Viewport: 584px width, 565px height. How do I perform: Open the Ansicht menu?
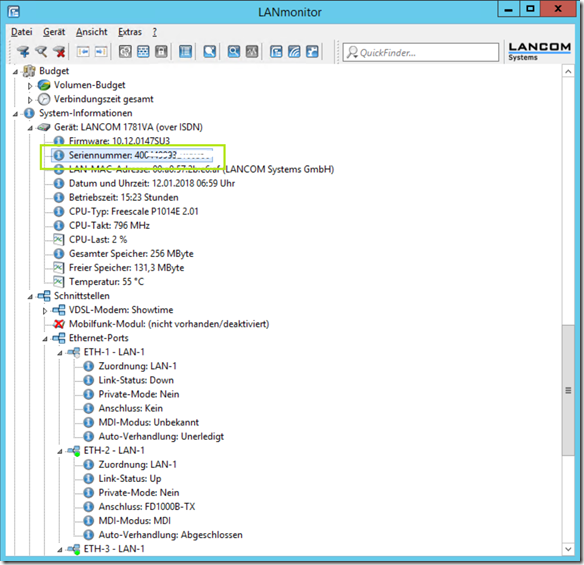92,32
